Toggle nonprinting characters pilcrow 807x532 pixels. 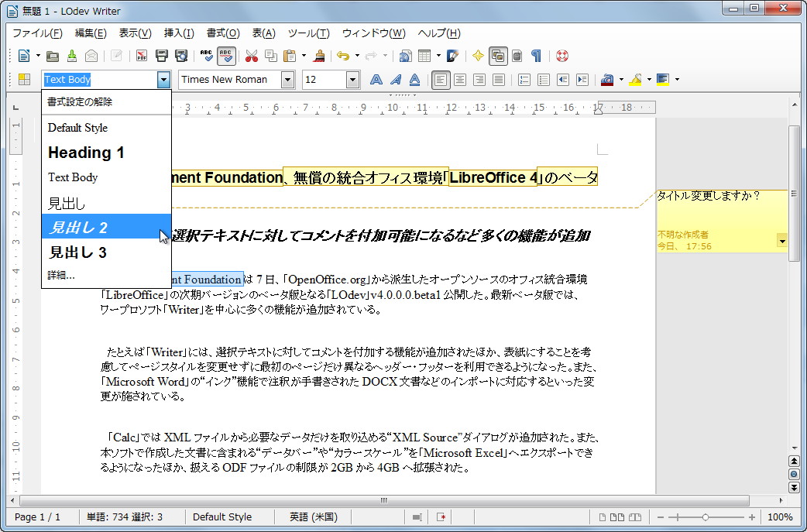pos(536,56)
